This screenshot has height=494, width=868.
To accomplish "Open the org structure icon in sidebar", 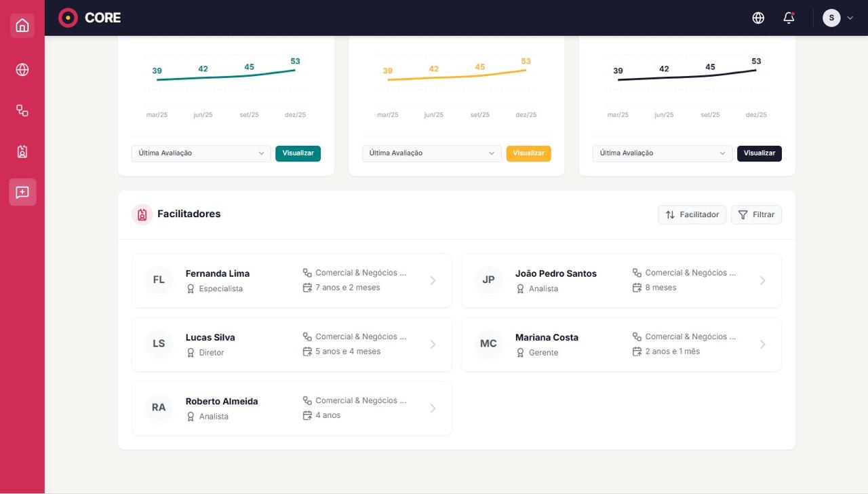I will coord(22,111).
